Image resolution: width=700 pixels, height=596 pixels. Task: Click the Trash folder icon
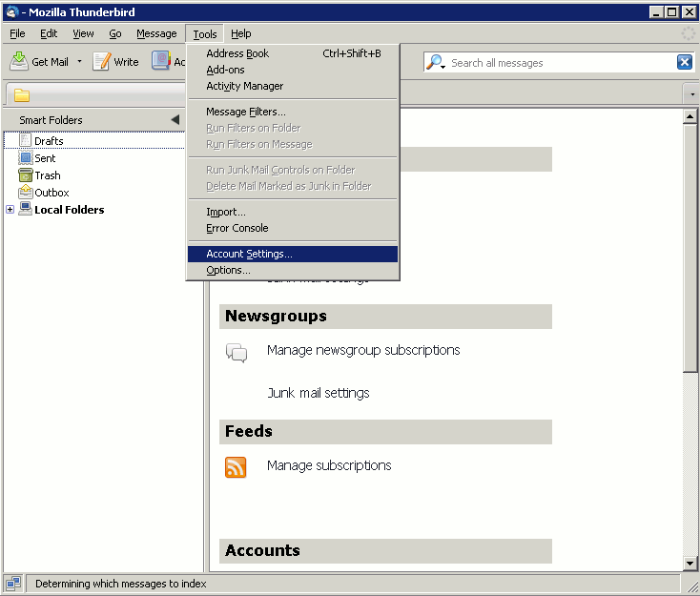pos(26,175)
